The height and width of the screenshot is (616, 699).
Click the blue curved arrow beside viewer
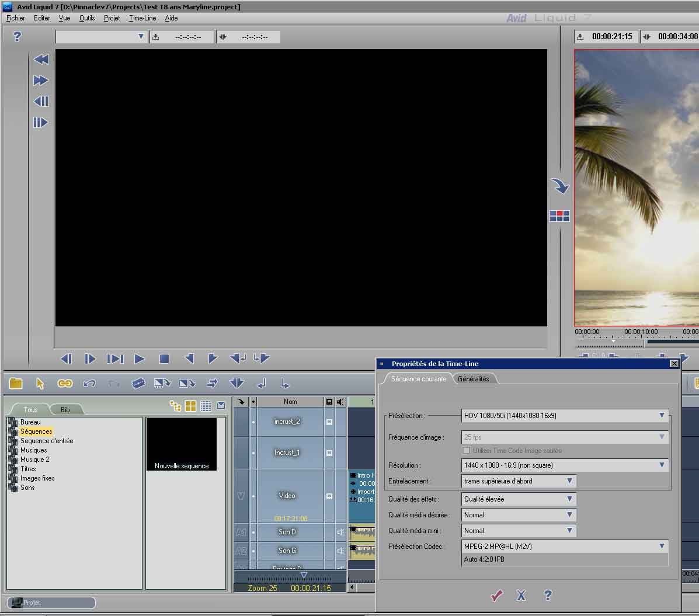tap(559, 186)
